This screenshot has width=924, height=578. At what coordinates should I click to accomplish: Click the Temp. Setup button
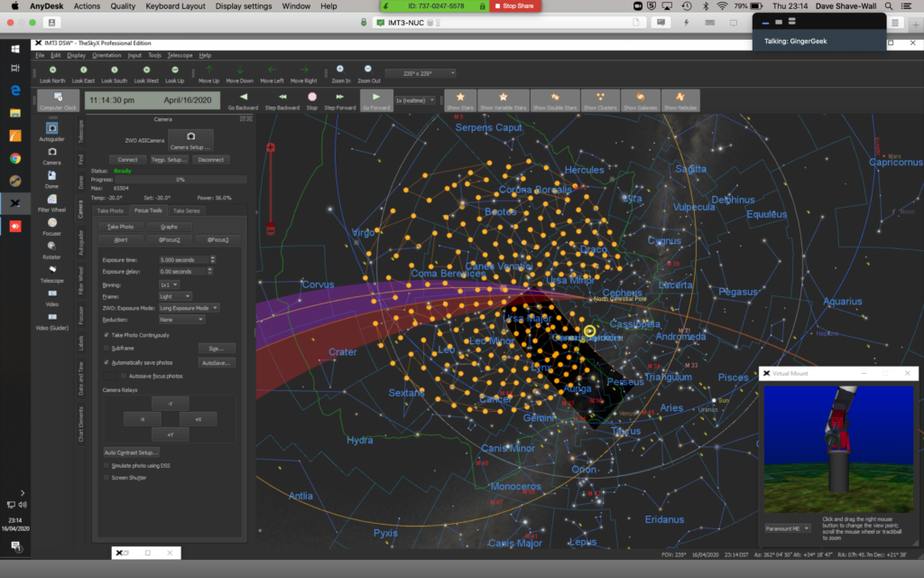(169, 160)
